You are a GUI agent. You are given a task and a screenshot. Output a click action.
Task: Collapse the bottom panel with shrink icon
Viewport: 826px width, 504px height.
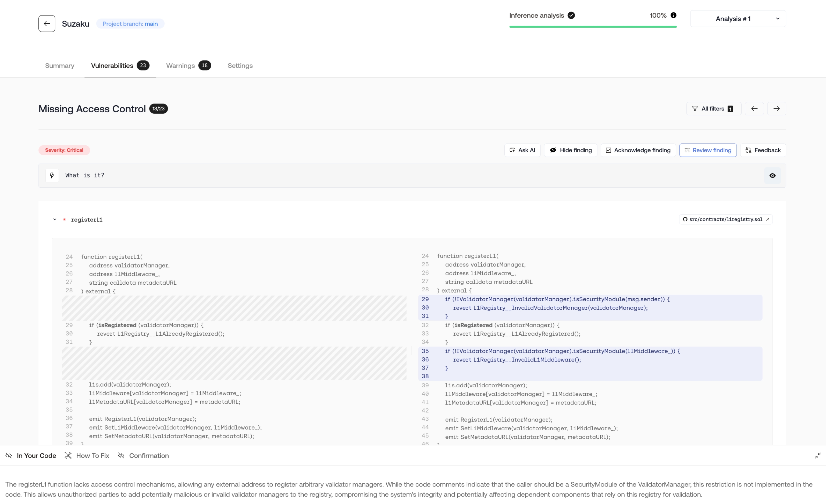click(x=818, y=455)
